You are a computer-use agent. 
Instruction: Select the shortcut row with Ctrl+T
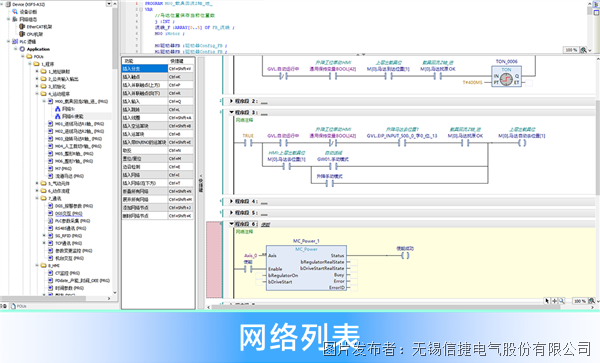(x=157, y=183)
